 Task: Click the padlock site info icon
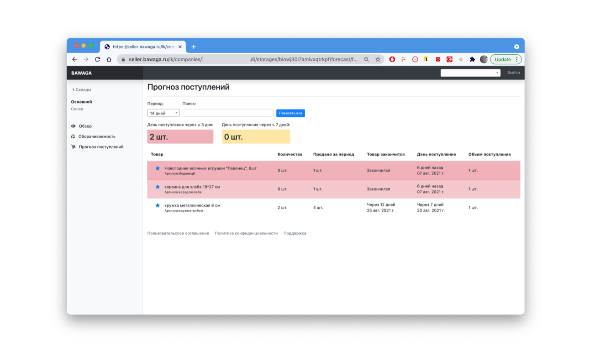[x=123, y=59]
